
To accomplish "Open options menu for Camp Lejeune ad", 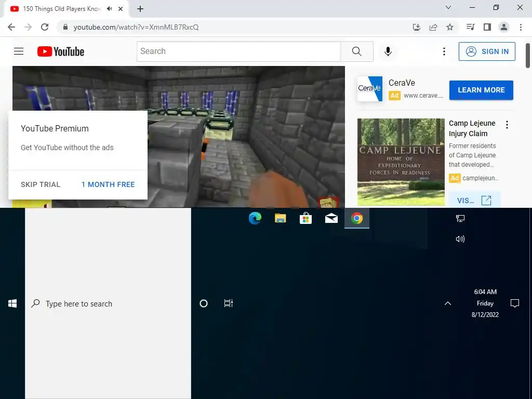I will (x=507, y=125).
